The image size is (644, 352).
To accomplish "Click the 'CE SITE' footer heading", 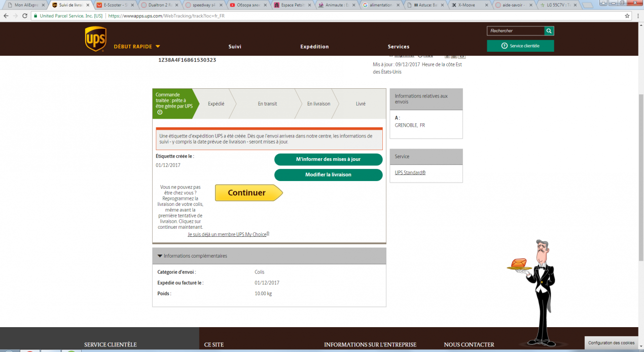I will 214,345.
